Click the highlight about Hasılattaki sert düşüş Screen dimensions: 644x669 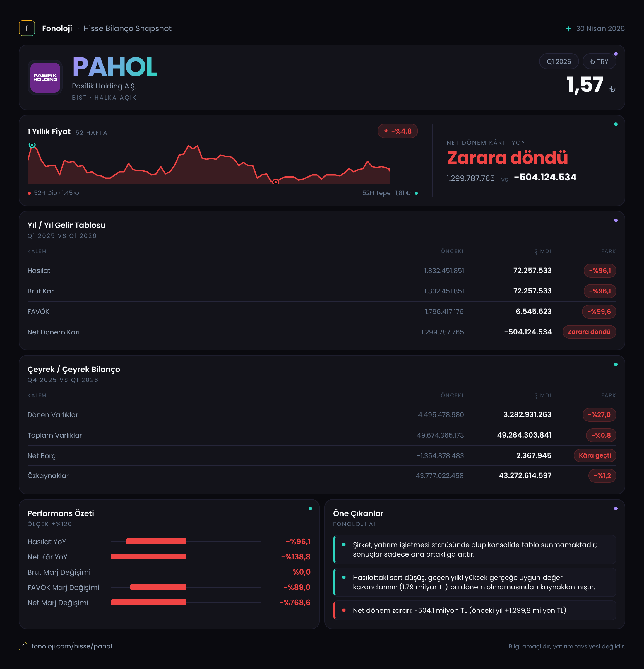pos(475,582)
